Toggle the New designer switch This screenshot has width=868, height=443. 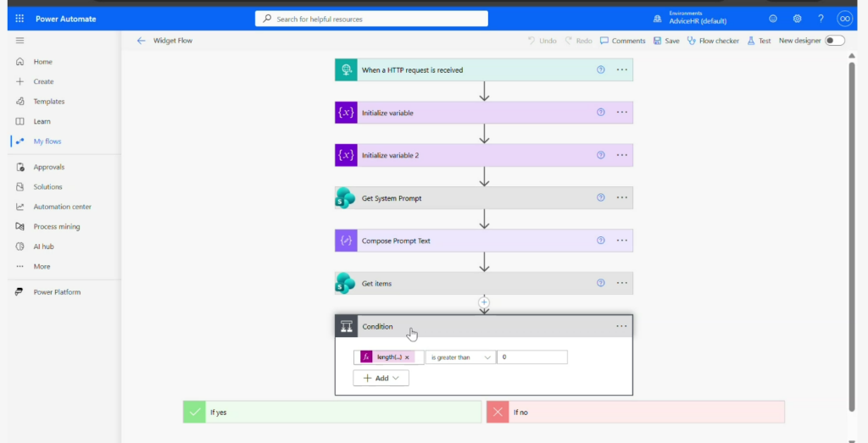pyautogui.click(x=835, y=41)
